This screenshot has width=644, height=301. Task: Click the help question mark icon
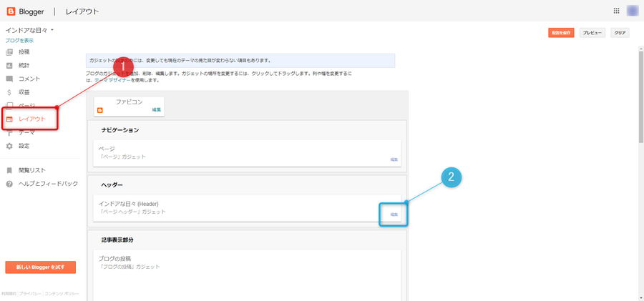pyautogui.click(x=9, y=184)
